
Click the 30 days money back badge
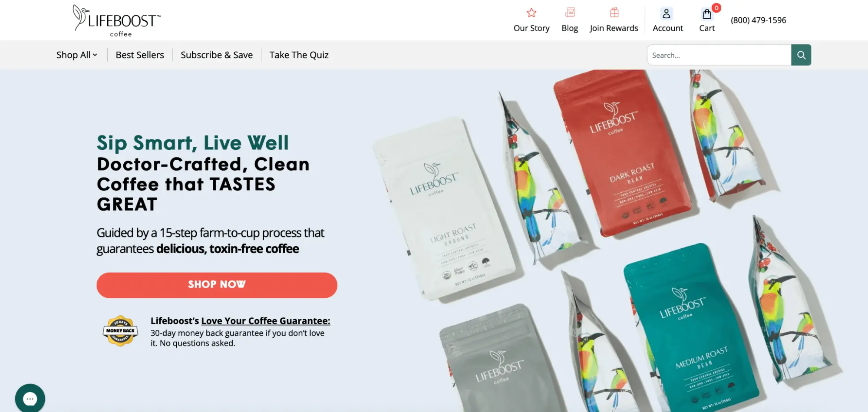point(120,331)
